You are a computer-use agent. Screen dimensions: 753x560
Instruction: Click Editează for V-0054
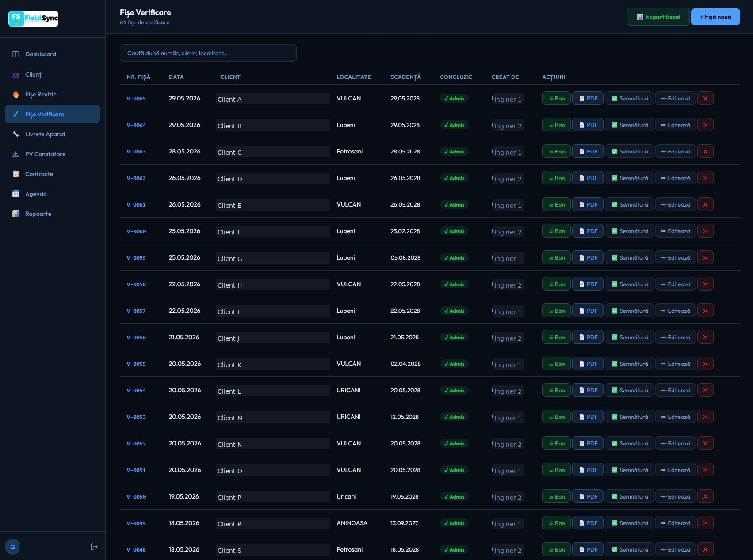675,390
